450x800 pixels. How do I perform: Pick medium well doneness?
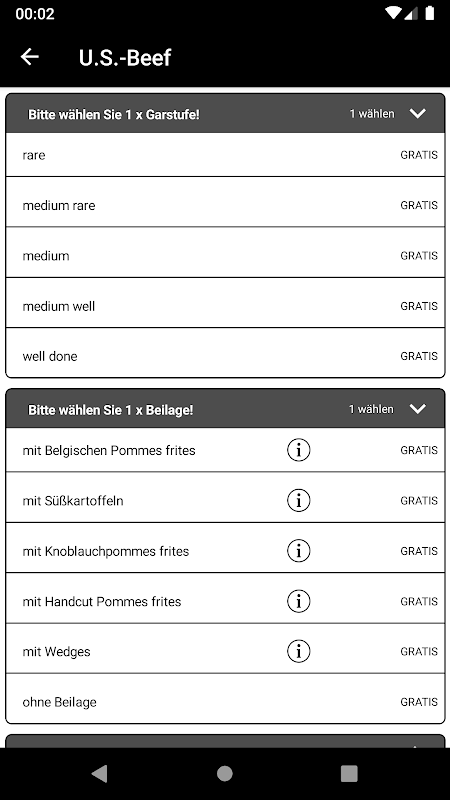coord(225,306)
